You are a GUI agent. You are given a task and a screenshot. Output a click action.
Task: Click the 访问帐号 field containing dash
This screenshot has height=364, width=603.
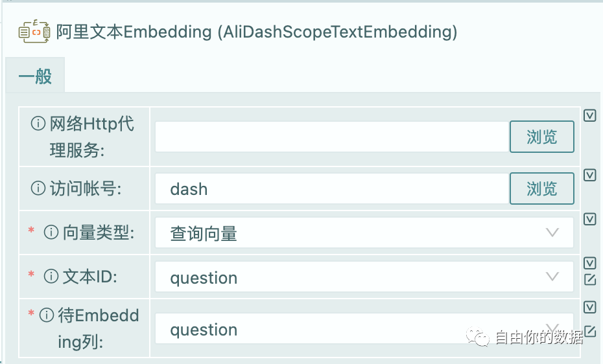[x=331, y=188]
